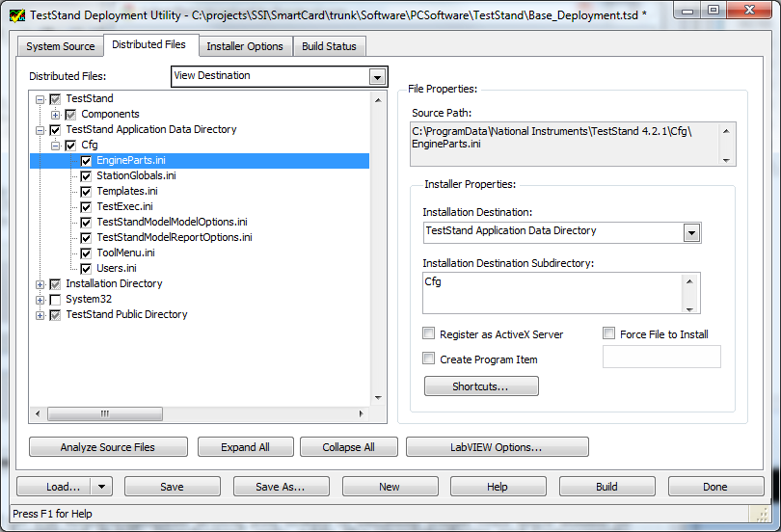The height and width of the screenshot is (532, 781).
Task: Toggle the Installation Directory checkbox
Action: (55, 284)
